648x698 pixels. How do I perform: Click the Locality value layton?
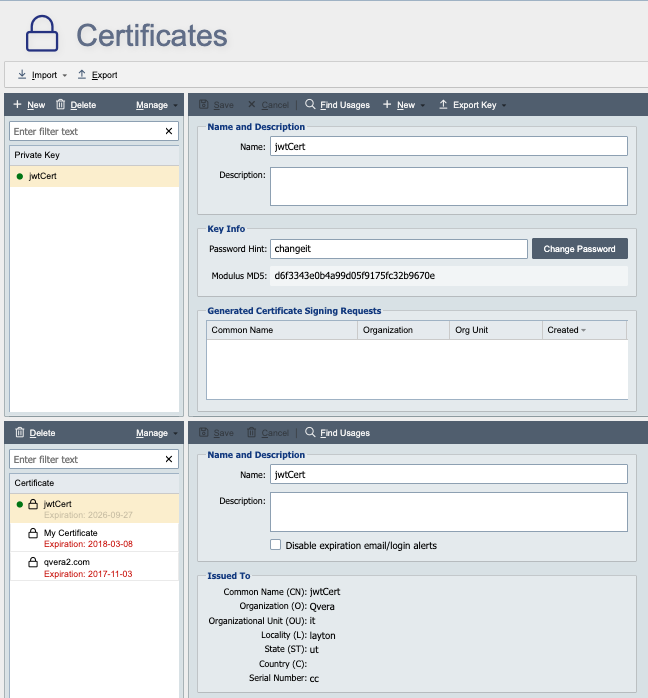click(x=322, y=636)
